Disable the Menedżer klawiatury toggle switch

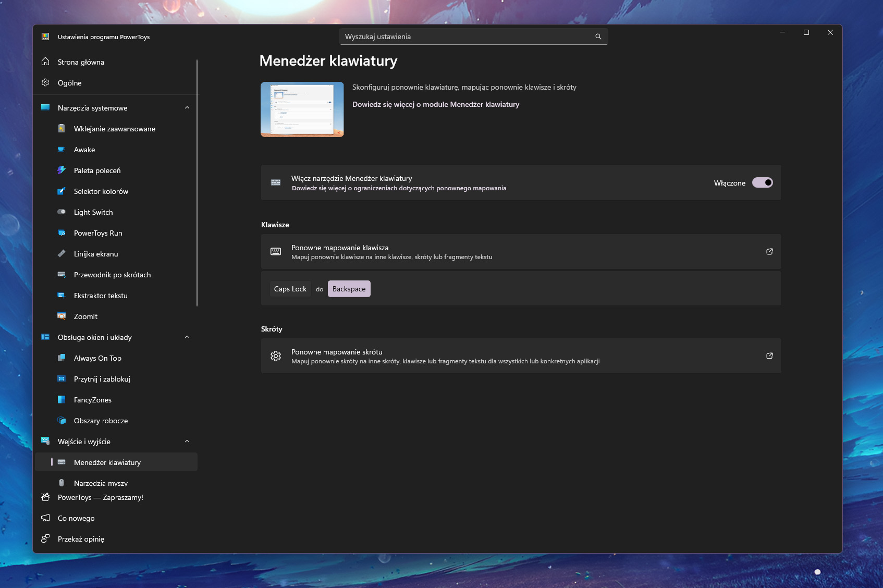click(x=762, y=183)
